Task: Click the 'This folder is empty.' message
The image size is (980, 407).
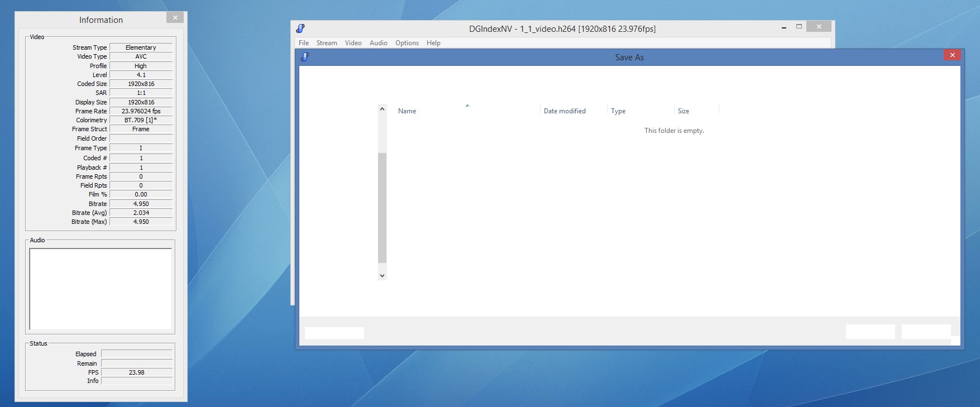Action: pyautogui.click(x=674, y=131)
